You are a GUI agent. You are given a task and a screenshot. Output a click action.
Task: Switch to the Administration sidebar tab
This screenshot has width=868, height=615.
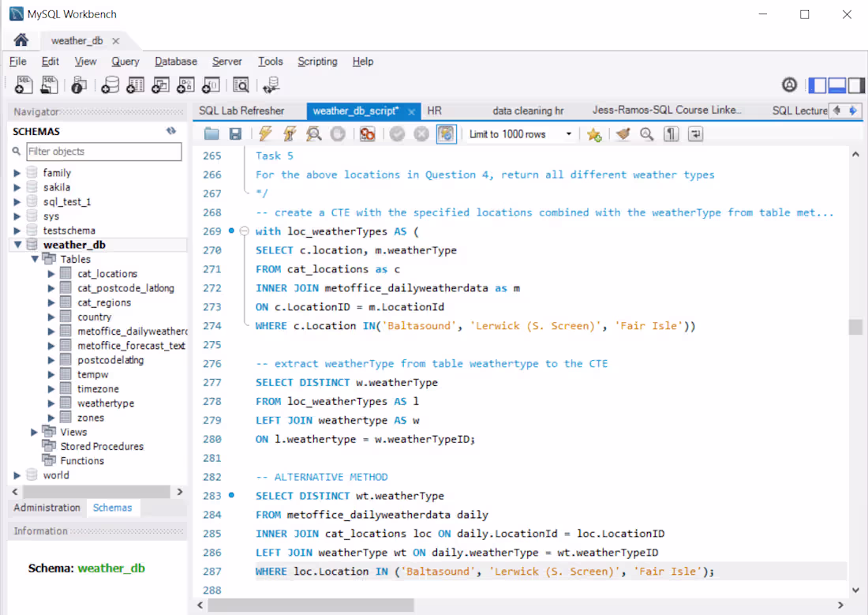[x=46, y=508]
